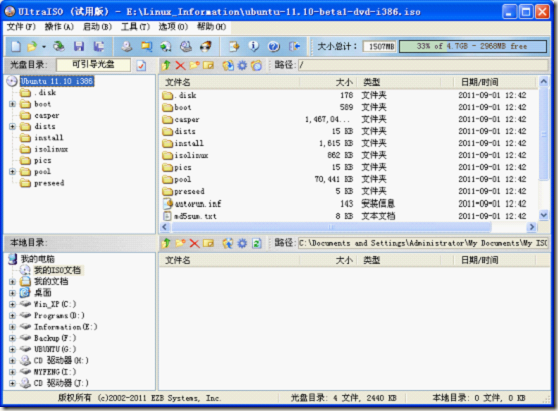This screenshot has width=558, height=411.
Task: Select the Ubuntu 11.10 i386 root node
Action: [x=57, y=81]
